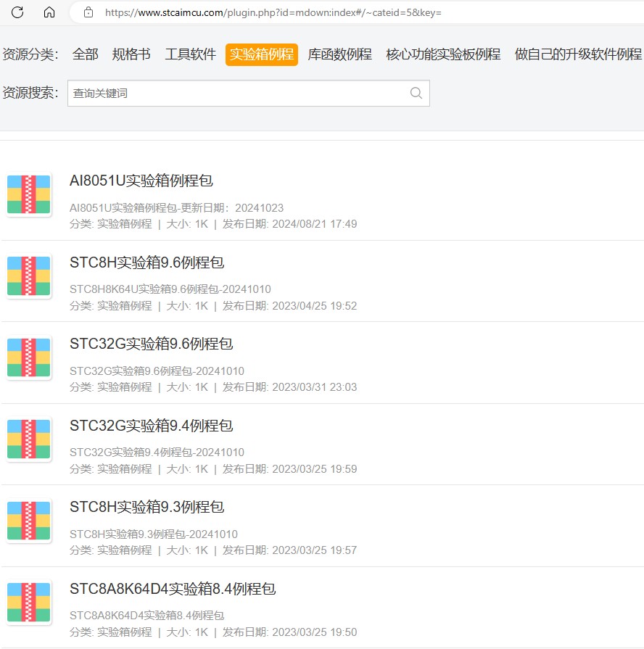Click the 资源分类 label
The height and width of the screenshot is (649, 644).
(30, 54)
